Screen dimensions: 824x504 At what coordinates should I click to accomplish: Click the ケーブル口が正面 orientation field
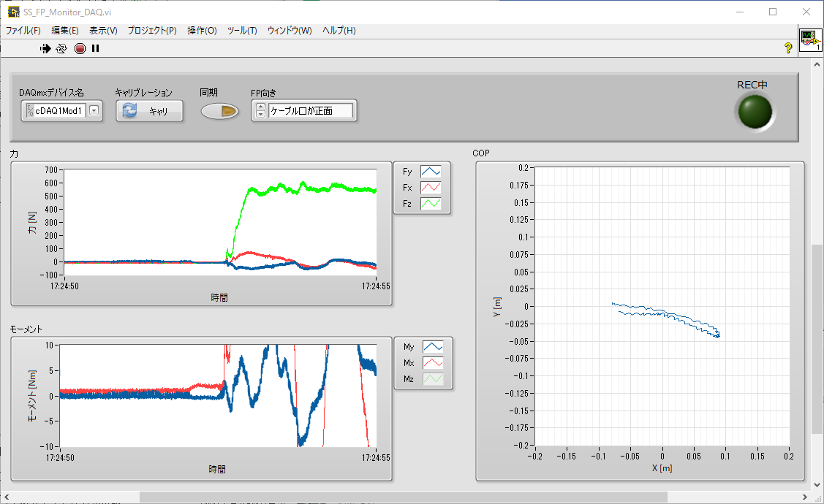tap(311, 111)
